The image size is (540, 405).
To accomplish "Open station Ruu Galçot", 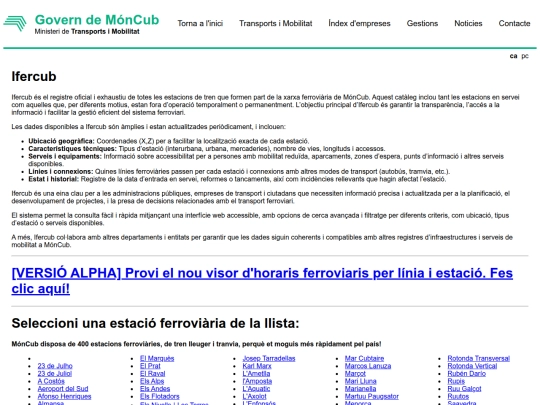I will tap(464, 388).
